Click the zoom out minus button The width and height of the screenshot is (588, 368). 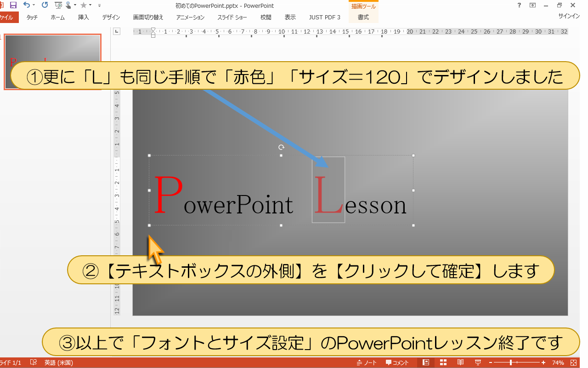tap(491, 362)
